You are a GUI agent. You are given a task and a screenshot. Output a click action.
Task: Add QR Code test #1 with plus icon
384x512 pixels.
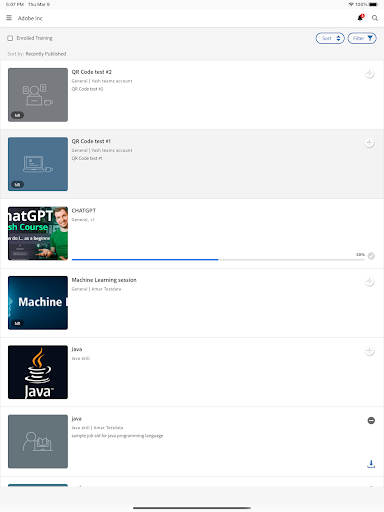pyautogui.click(x=369, y=143)
